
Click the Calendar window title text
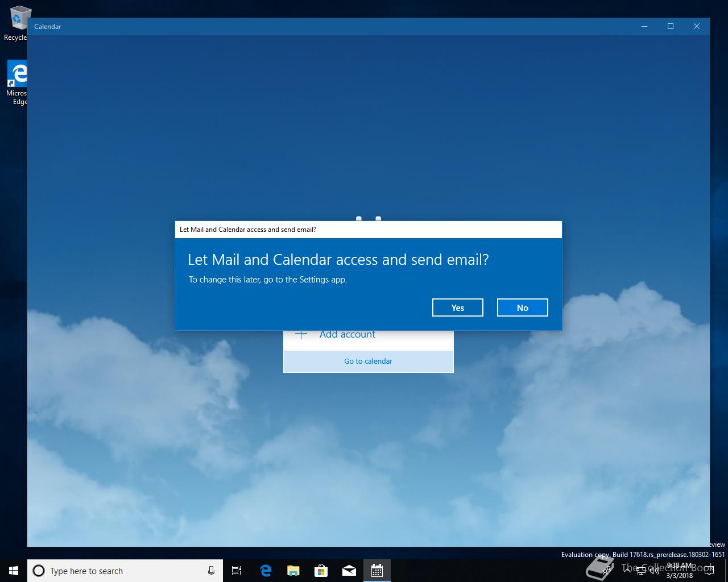[x=47, y=27]
